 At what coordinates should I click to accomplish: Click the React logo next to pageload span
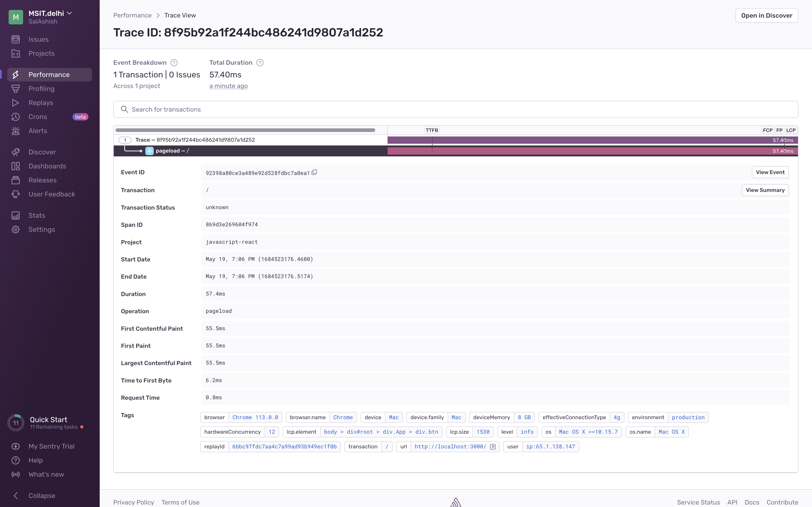click(149, 151)
